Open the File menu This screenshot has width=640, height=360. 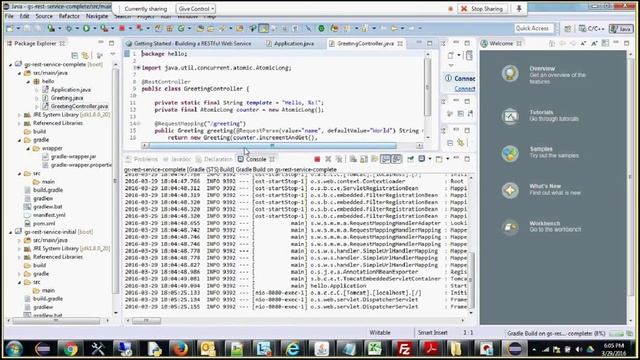point(9,16)
